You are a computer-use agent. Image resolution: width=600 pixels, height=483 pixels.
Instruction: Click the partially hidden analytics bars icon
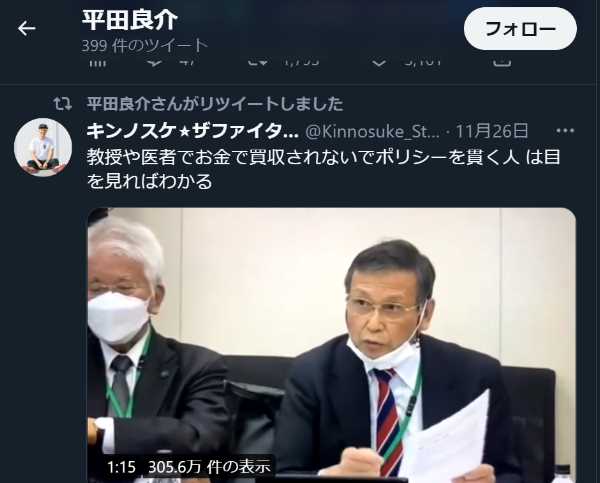(x=97, y=63)
